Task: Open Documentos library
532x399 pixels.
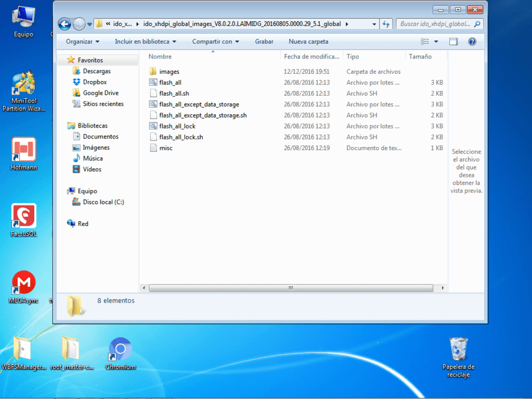Action: 100,137
